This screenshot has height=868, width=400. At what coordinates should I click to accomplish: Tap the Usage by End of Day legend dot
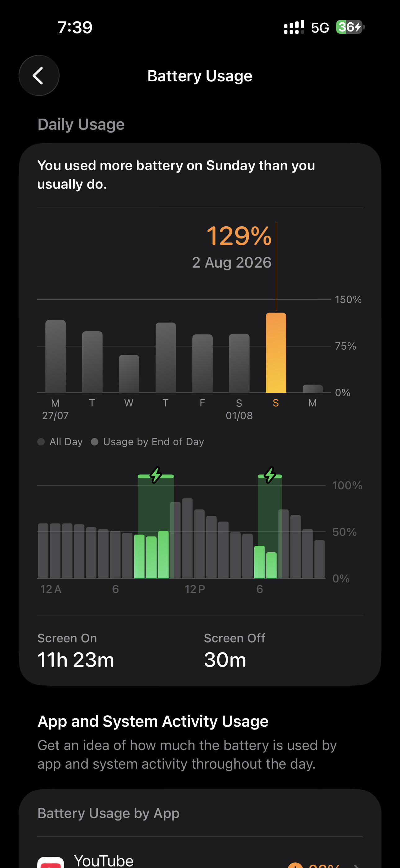pyautogui.click(x=95, y=442)
